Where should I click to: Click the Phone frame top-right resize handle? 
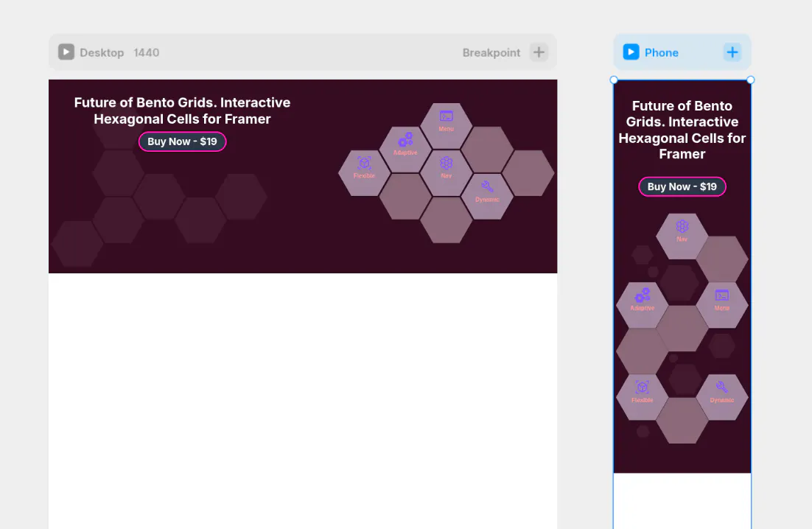750,80
